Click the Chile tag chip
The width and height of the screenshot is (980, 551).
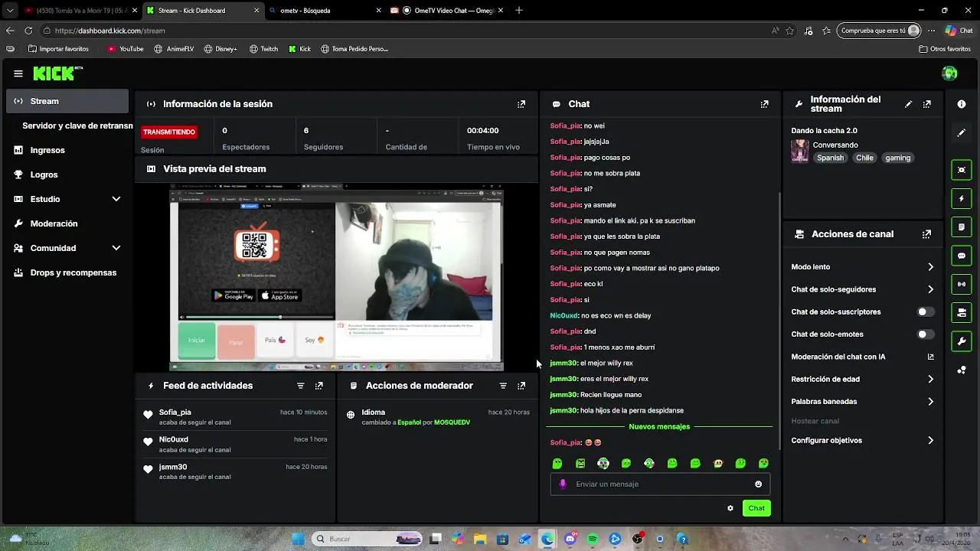(864, 158)
